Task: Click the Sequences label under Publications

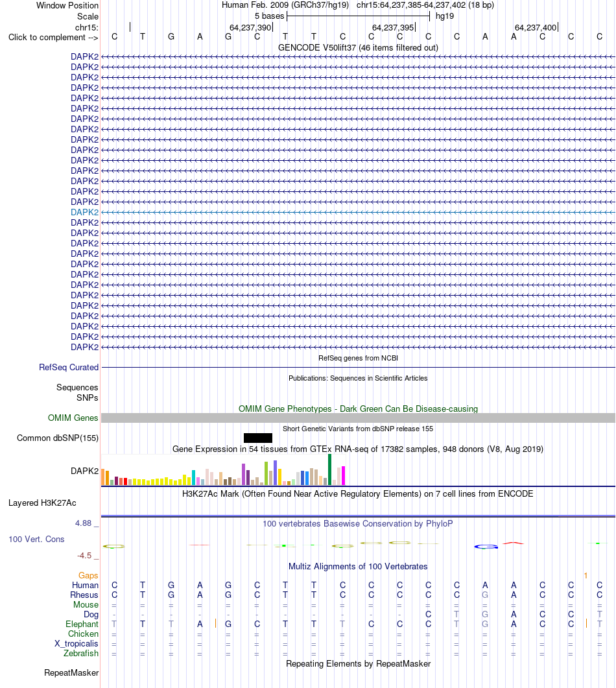Action: [x=77, y=387]
